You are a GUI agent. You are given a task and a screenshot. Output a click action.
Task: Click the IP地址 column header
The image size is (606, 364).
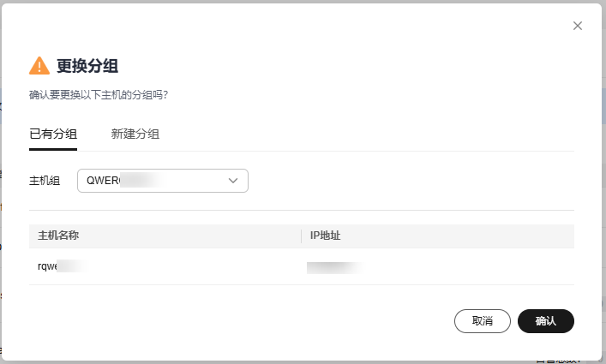click(325, 236)
